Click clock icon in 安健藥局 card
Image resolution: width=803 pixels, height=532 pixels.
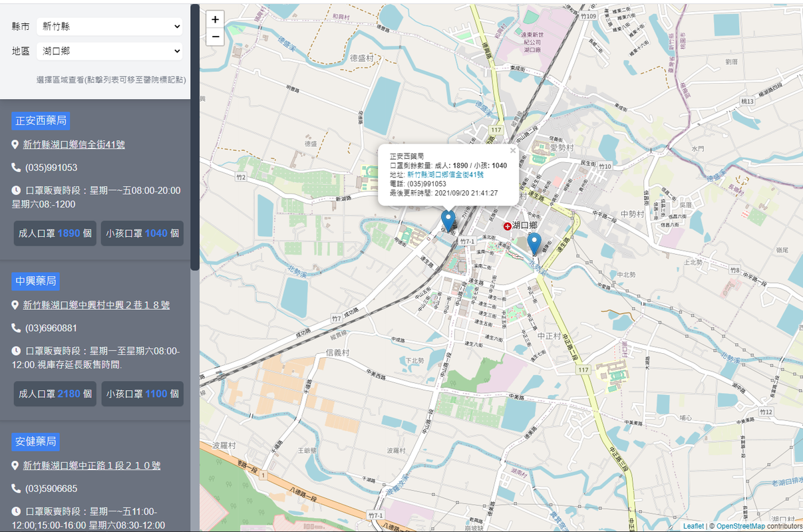[16, 511]
